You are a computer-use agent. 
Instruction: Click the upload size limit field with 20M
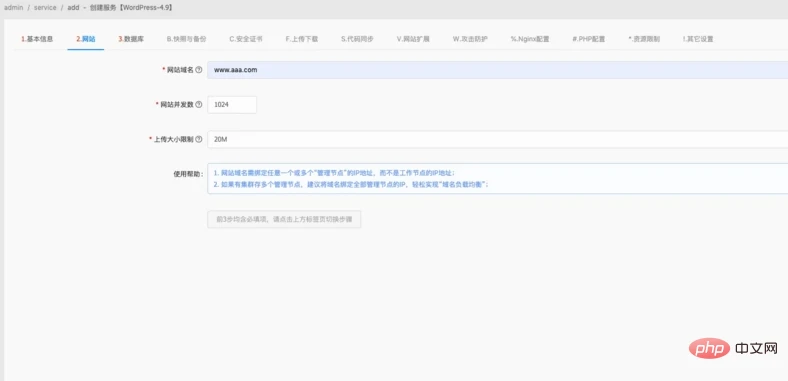pos(498,139)
